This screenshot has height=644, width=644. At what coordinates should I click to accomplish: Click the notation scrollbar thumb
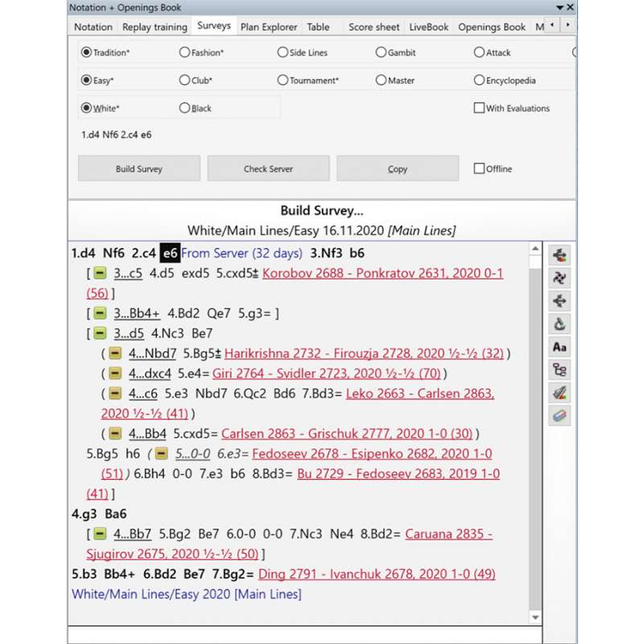pyautogui.click(x=535, y=439)
